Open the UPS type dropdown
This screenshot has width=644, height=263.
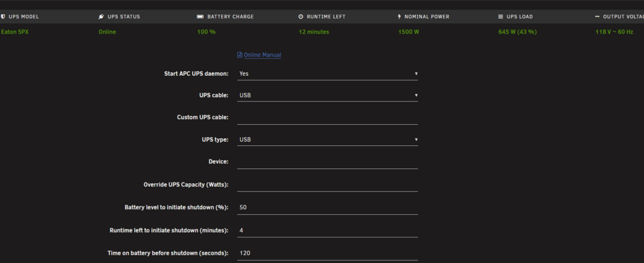[327, 140]
